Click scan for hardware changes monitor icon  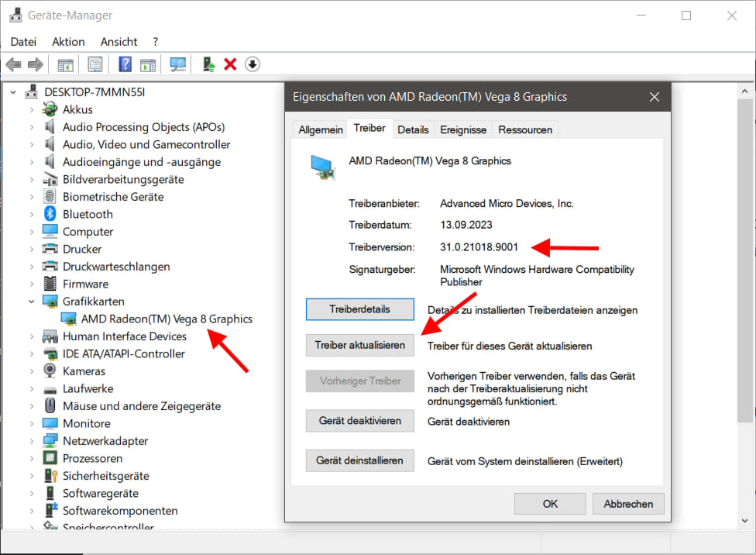(178, 64)
